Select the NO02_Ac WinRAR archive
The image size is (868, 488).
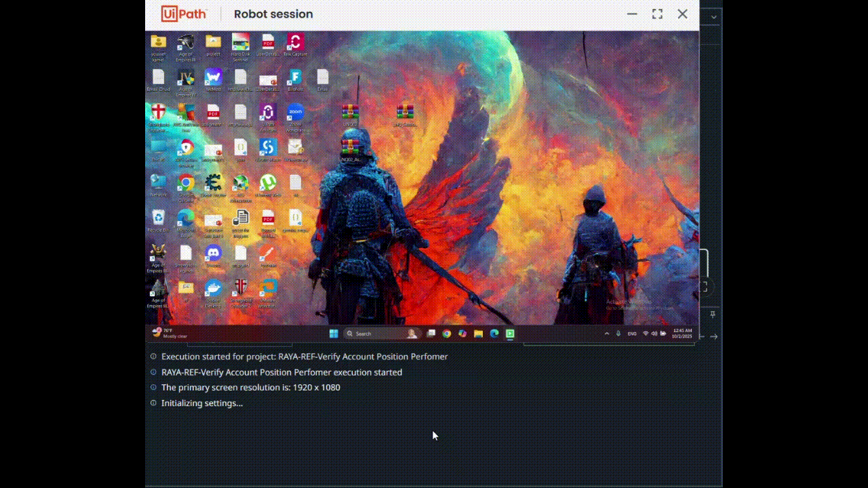(x=350, y=149)
